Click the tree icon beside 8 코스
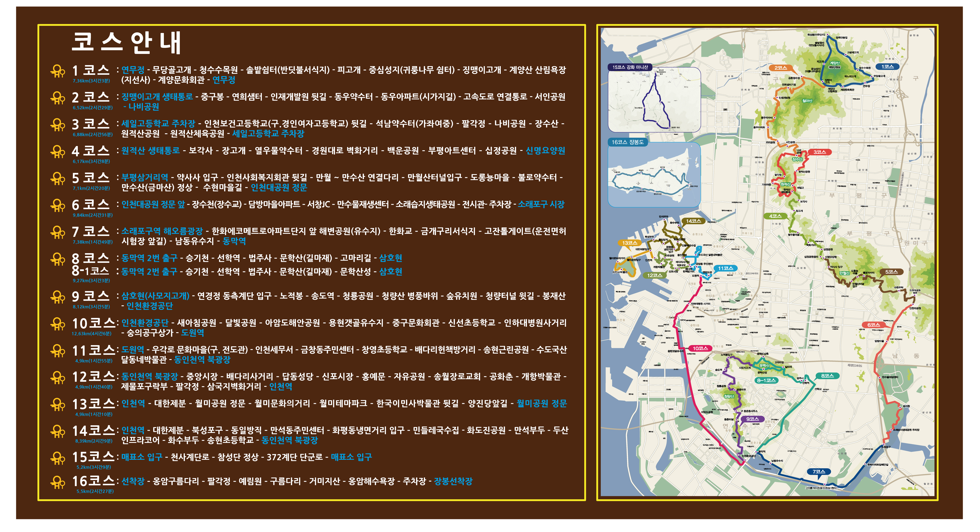The image size is (980, 532). point(58,260)
